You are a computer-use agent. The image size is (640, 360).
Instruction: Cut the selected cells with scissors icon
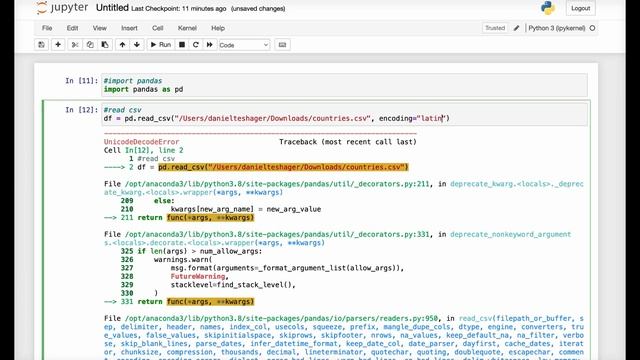[75, 44]
